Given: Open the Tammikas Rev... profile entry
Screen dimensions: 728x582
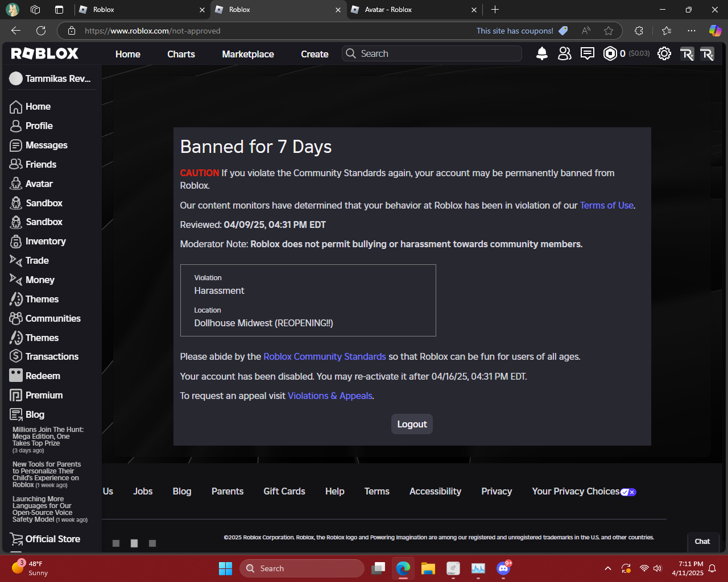Looking at the screenshot, I should (x=50, y=78).
